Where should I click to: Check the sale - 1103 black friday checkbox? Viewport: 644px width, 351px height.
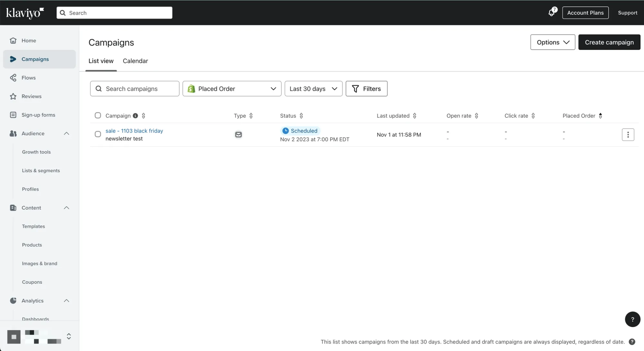click(98, 134)
